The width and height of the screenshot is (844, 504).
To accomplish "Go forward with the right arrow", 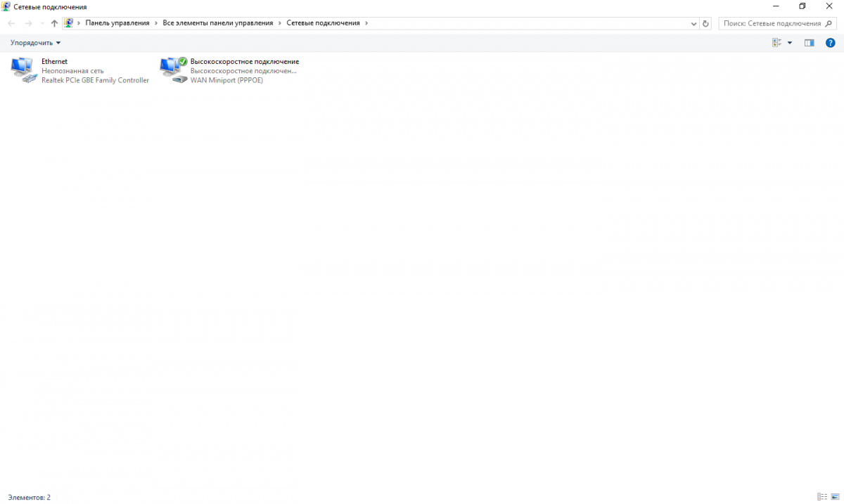I will click(x=29, y=23).
